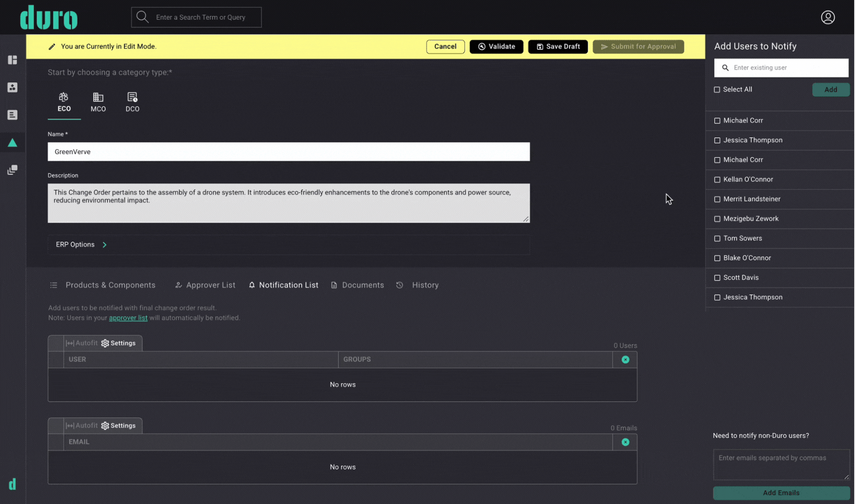
Task: Expand the ERP Options section
Action: click(289, 245)
